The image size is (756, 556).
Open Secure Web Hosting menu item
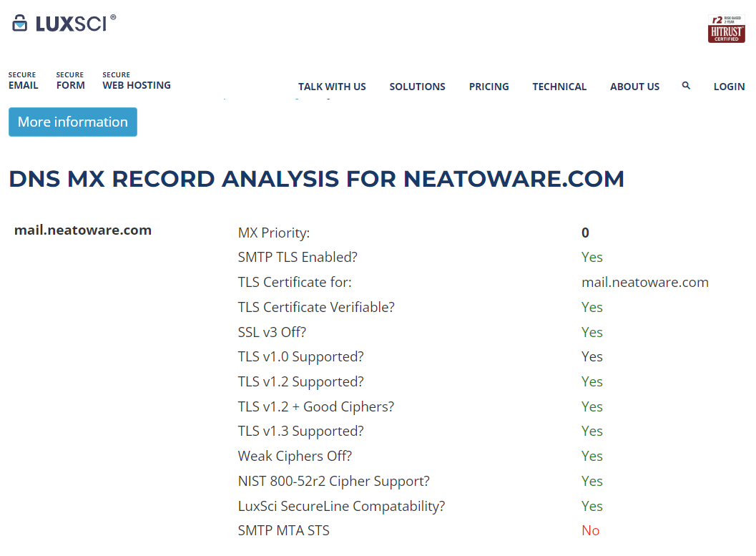coord(137,81)
